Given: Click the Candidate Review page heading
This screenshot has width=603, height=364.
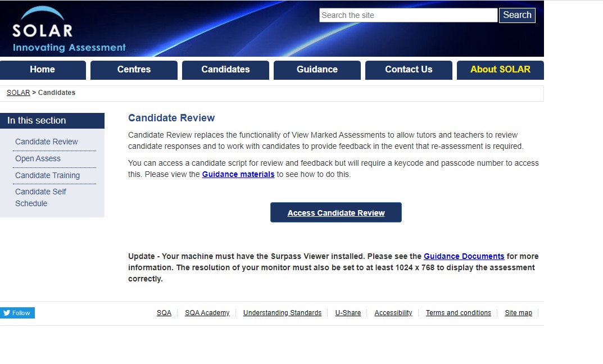Looking at the screenshot, I should point(171,118).
